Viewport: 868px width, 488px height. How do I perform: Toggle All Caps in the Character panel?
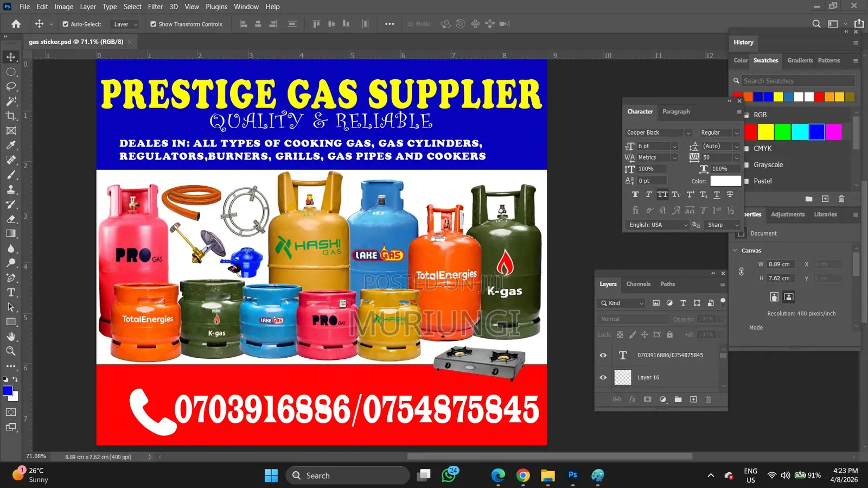(662, 194)
